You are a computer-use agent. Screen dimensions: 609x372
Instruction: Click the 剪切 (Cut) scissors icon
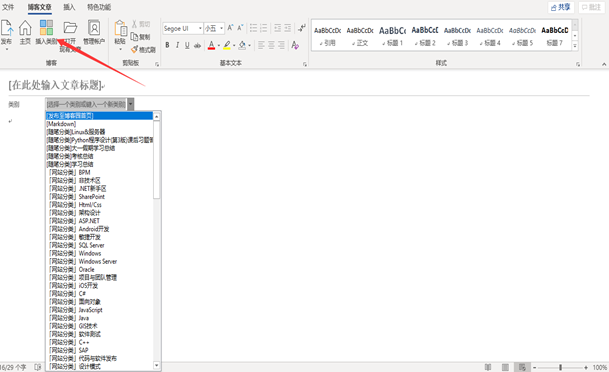(x=134, y=24)
